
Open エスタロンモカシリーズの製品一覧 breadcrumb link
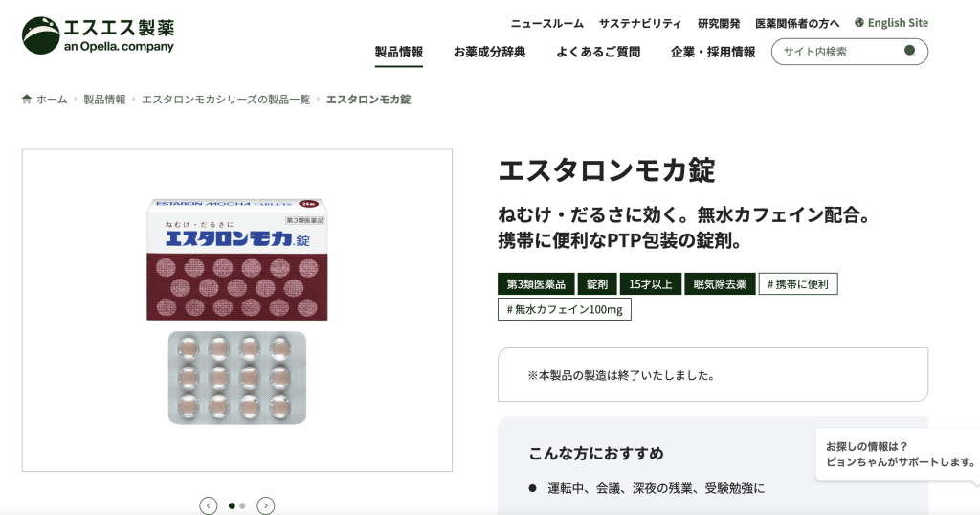[x=226, y=100]
